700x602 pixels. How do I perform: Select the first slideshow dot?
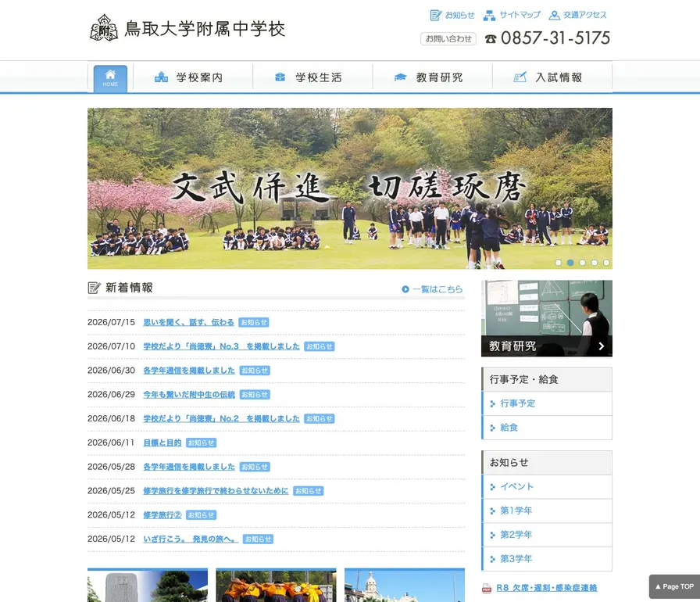click(x=558, y=263)
